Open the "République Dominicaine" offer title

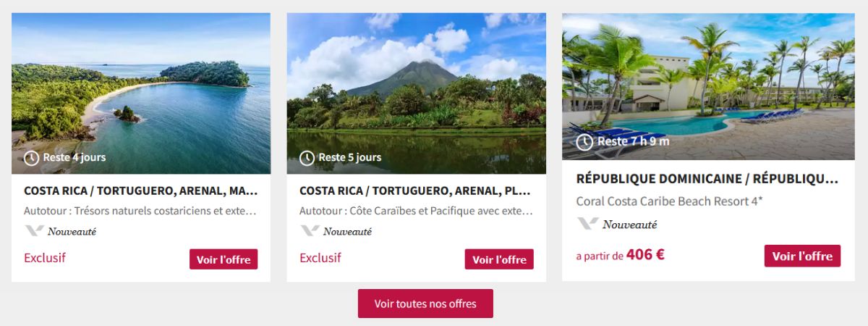707,178
